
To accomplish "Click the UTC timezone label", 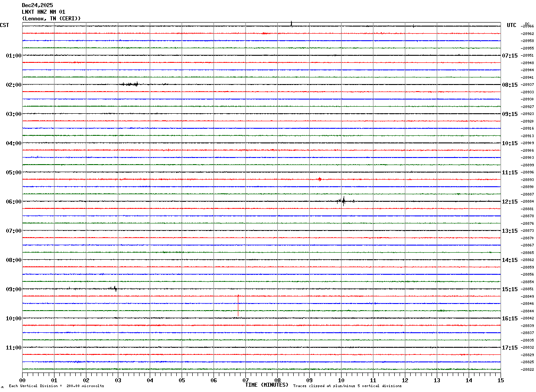I will pyautogui.click(x=512, y=25).
